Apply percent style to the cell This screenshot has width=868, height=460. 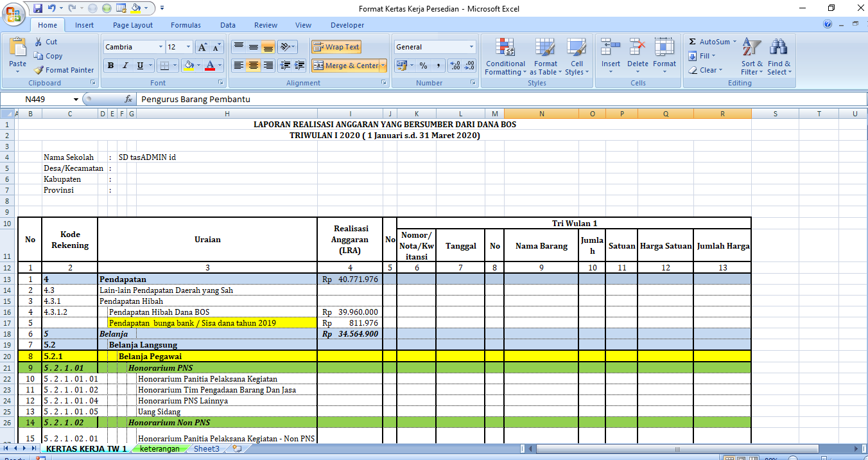point(423,66)
